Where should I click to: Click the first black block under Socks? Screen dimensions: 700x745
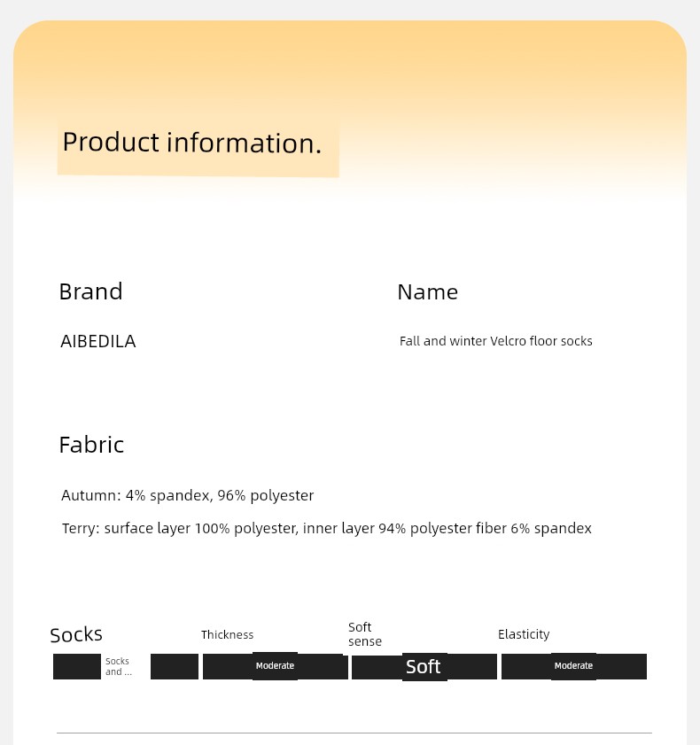[x=77, y=667]
